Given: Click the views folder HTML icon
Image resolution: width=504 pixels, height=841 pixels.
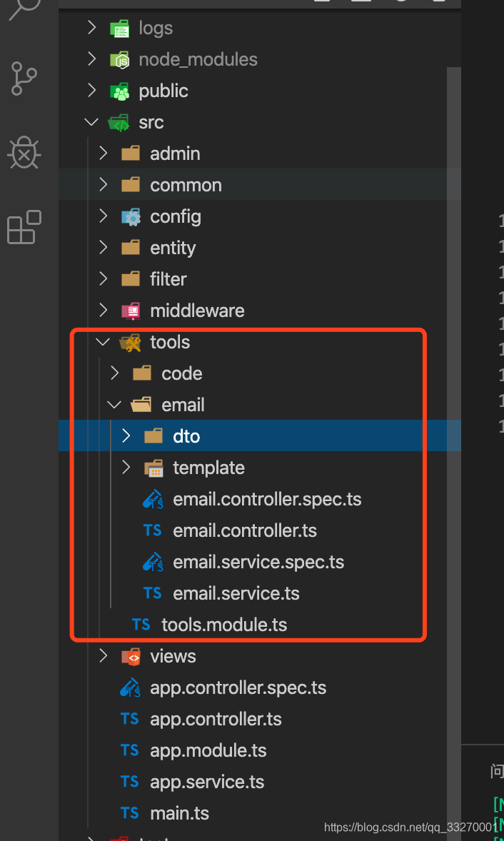Looking at the screenshot, I should click(x=131, y=657).
